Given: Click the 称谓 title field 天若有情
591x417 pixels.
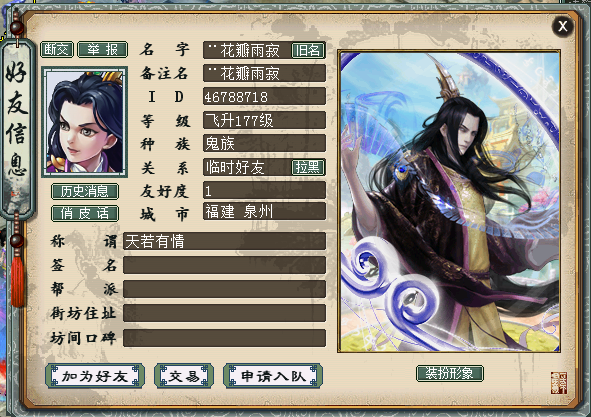Looking at the screenshot, I should pyautogui.click(x=224, y=241).
